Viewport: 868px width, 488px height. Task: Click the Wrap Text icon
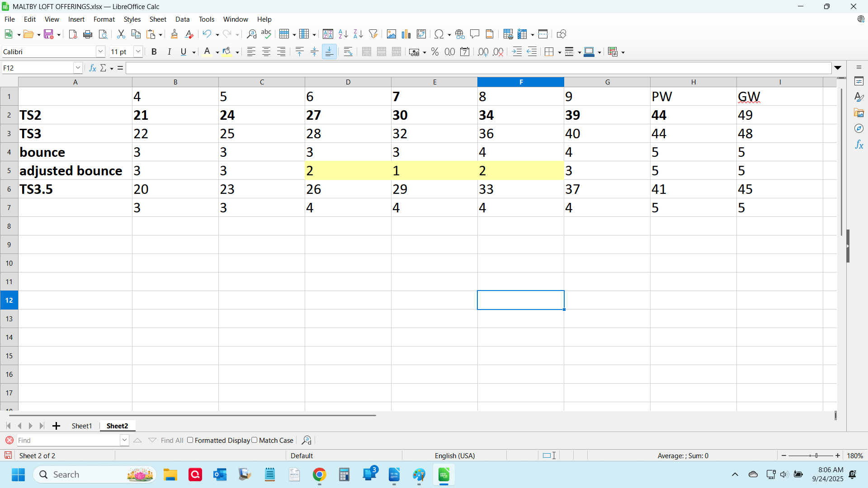tap(348, 52)
